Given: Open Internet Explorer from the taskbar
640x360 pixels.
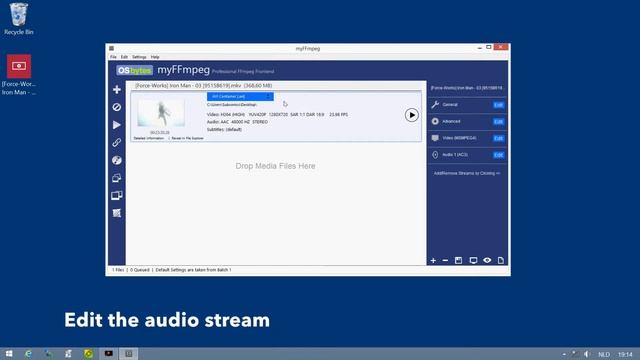Looking at the screenshot, I should coord(28,354).
